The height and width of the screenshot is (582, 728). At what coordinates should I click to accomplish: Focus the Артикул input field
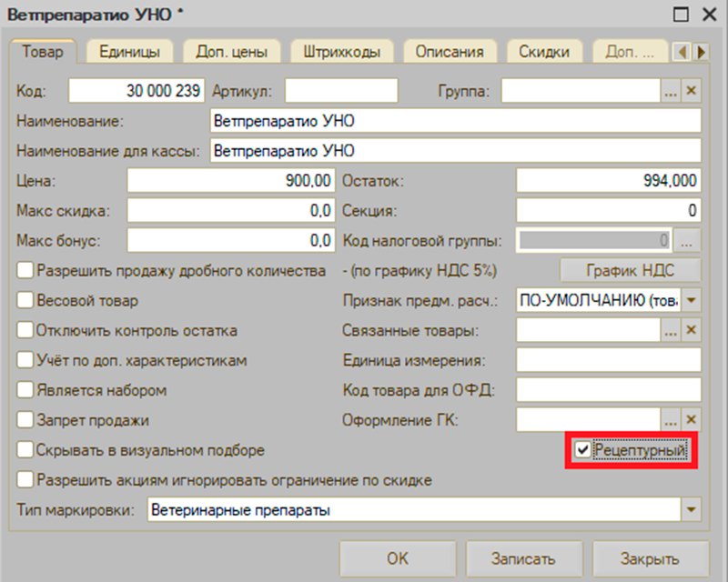click(341, 90)
